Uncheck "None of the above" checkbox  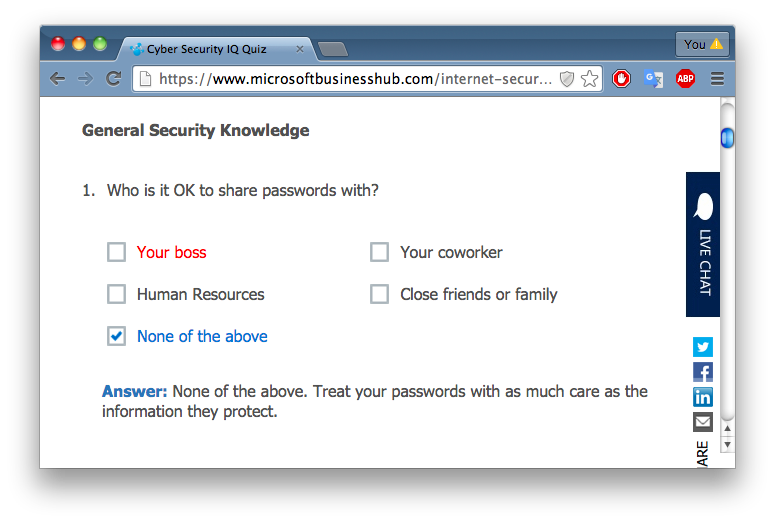(116, 336)
